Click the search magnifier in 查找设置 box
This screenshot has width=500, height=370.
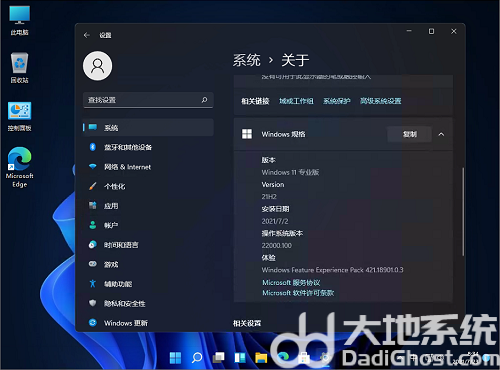coord(204,100)
